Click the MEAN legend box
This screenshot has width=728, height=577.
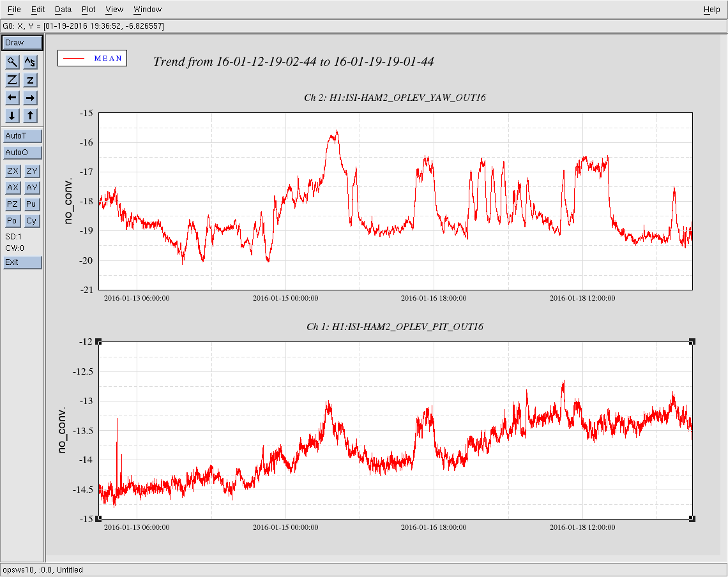tap(92, 58)
